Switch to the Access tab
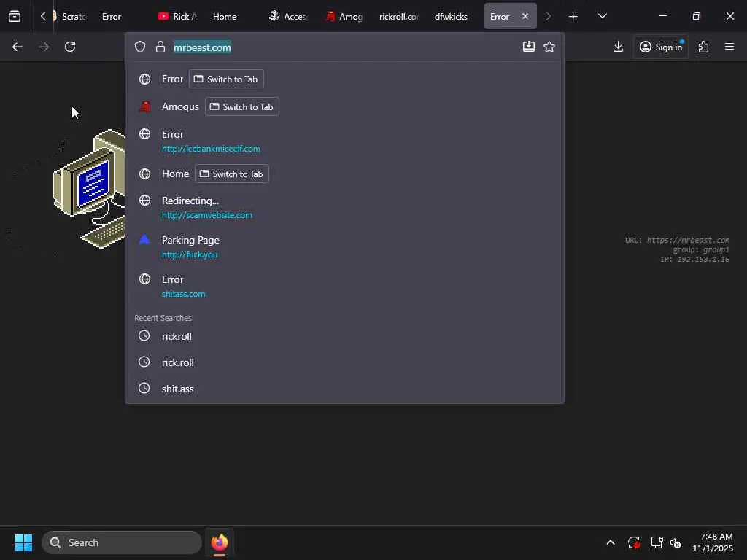This screenshot has height=560, width=747. click(289, 16)
